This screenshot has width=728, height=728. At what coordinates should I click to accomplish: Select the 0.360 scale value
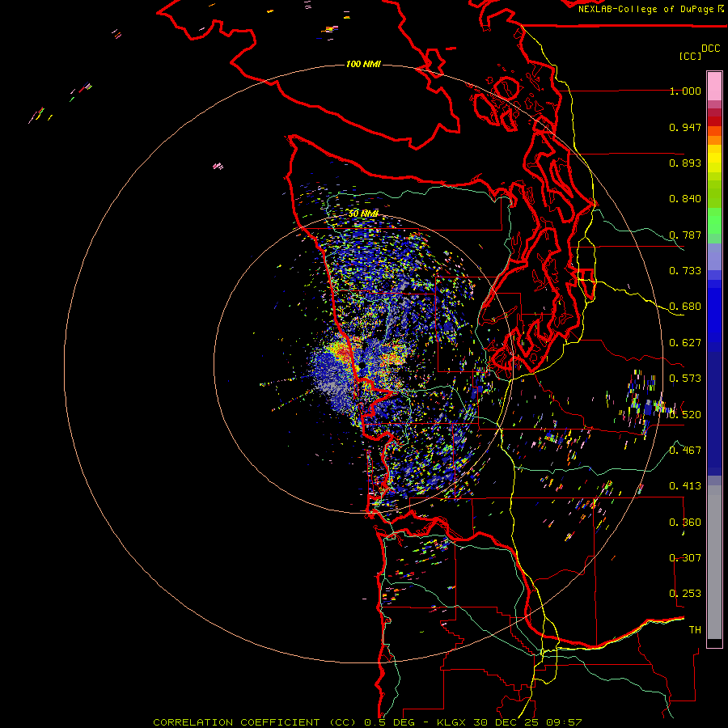685,523
